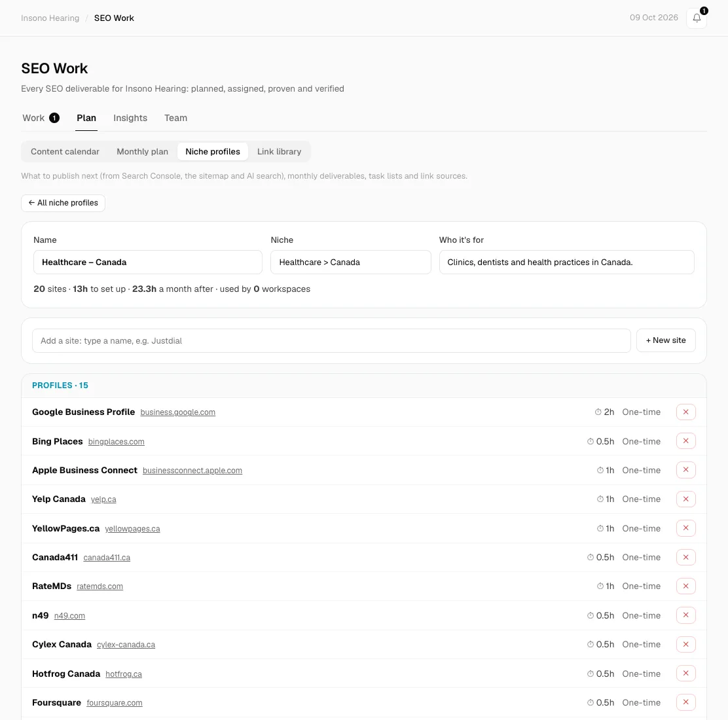Screen dimensions: 728x720
Task: Click the 09 Oct 2026 date
Action: coord(653,18)
